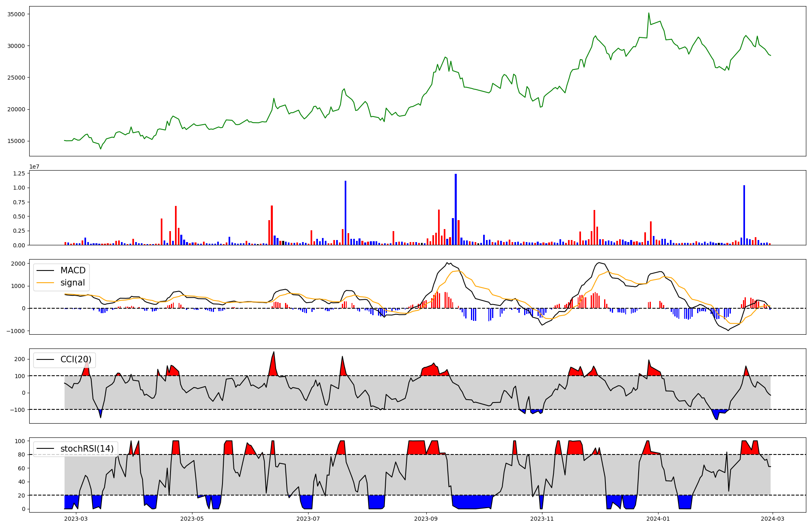The image size is (812, 528).
Task: Click the 1.25 volume axis tick label
Action: coord(19,173)
